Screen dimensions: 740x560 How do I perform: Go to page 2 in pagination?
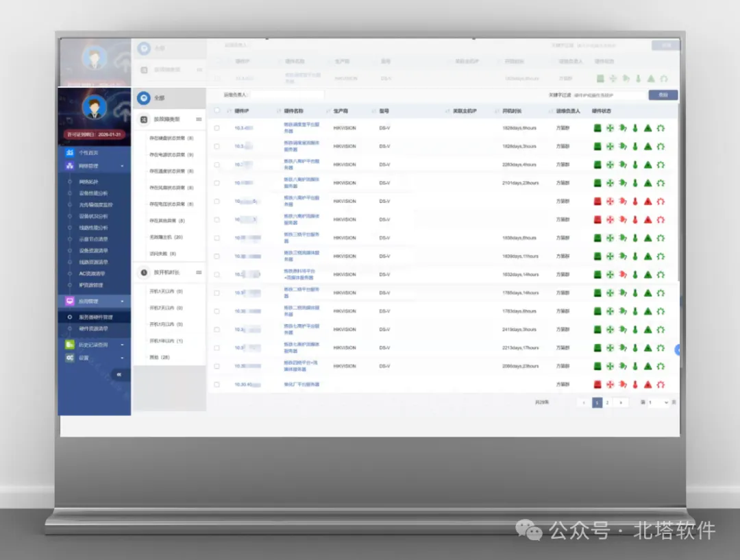click(x=607, y=403)
